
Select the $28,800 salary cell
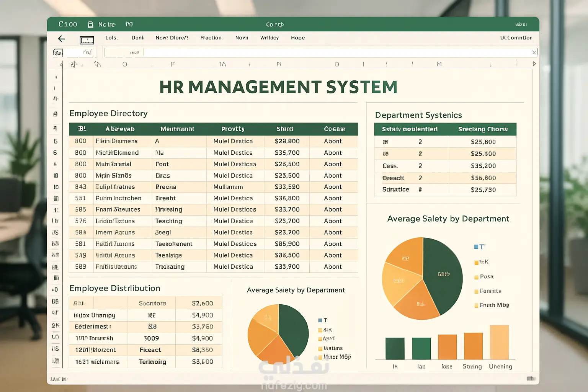[287, 141]
